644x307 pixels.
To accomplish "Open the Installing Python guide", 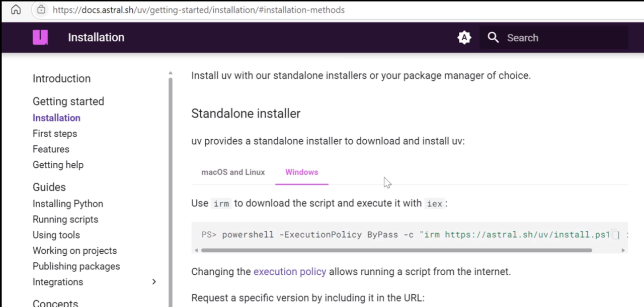I will coord(68,203).
